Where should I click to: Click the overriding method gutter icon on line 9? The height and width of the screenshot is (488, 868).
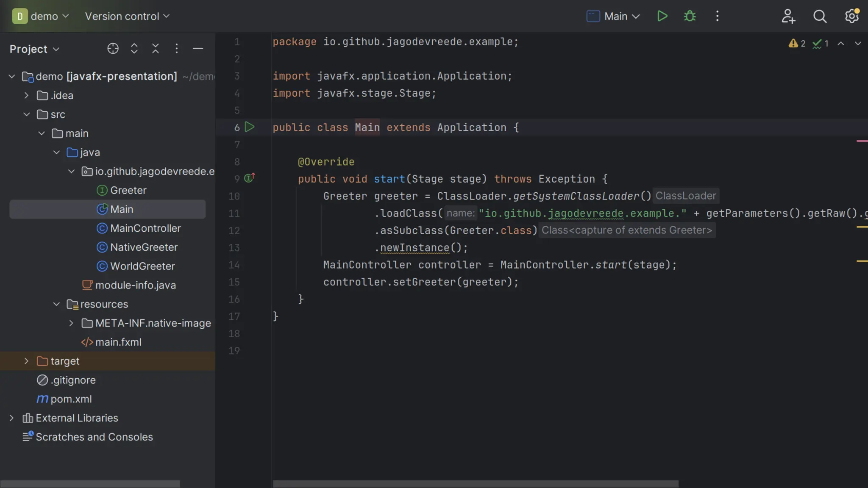(x=249, y=178)
